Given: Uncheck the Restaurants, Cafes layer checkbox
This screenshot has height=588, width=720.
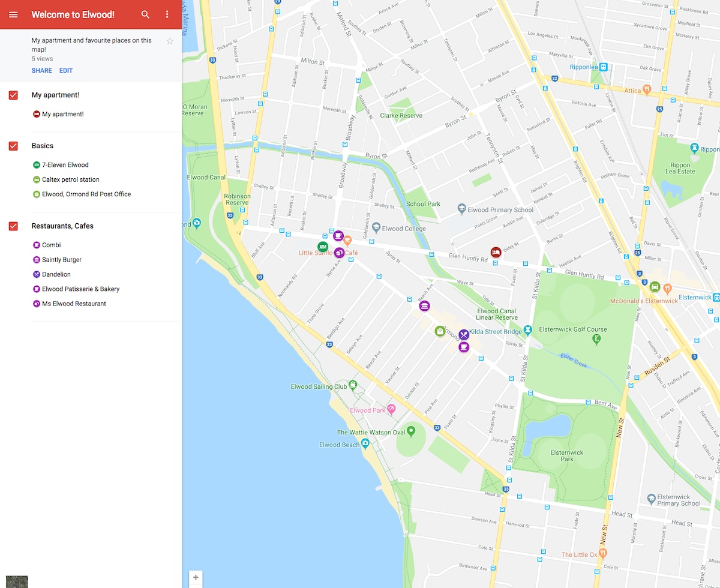Looking at the screenshot, I should (x=13, y=226).
